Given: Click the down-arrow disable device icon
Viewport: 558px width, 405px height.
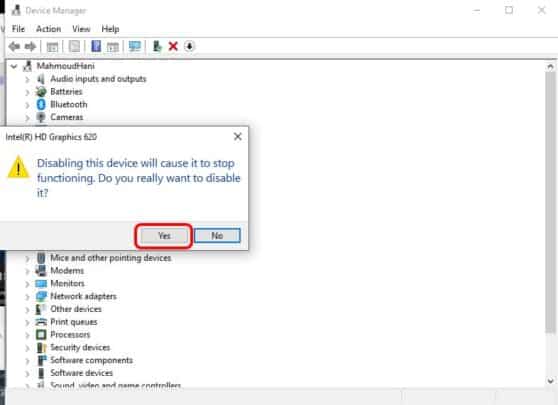Looking at the screenshot, I should [x=189, y=46].
